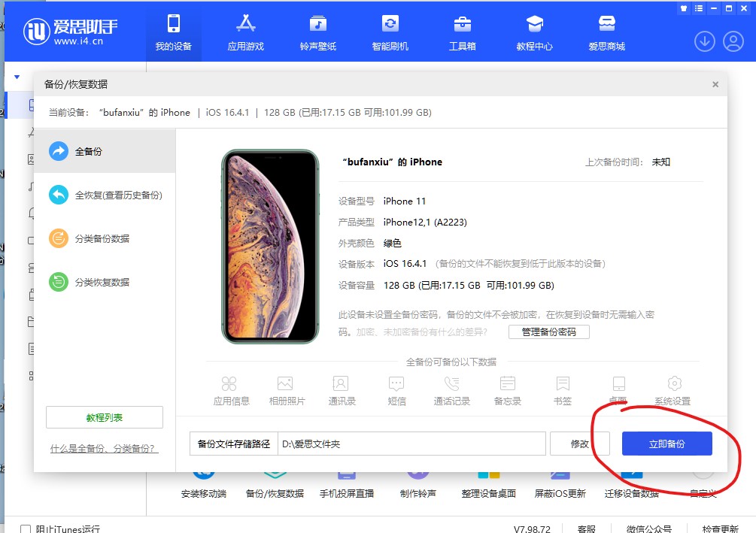Click the 未知 last backup time value

[x=661, y=162]
